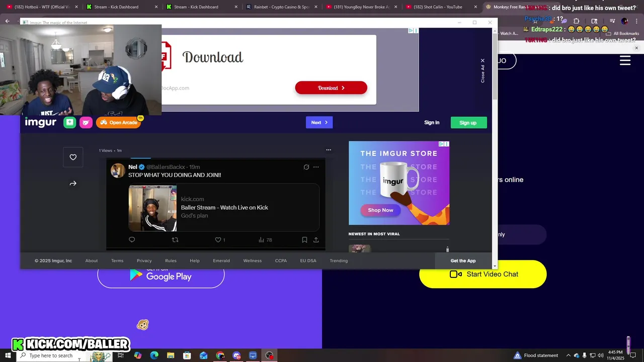Click the media control music note icon

tap(612, 21)
